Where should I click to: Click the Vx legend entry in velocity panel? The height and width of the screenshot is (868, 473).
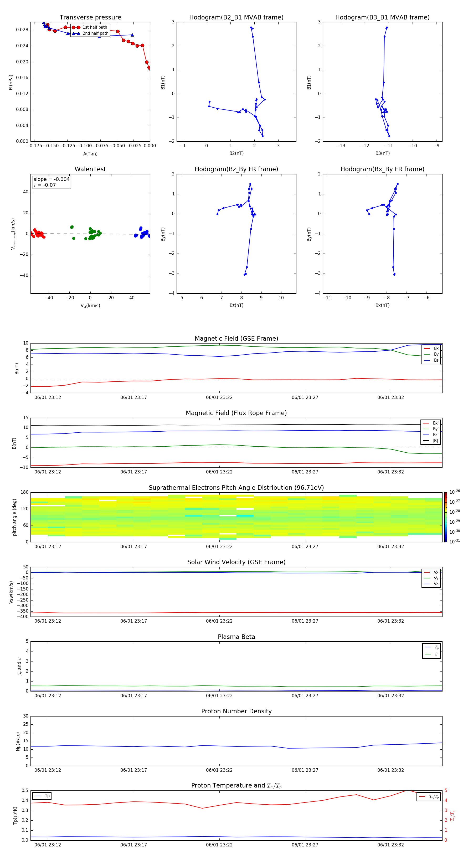[431, 572]
